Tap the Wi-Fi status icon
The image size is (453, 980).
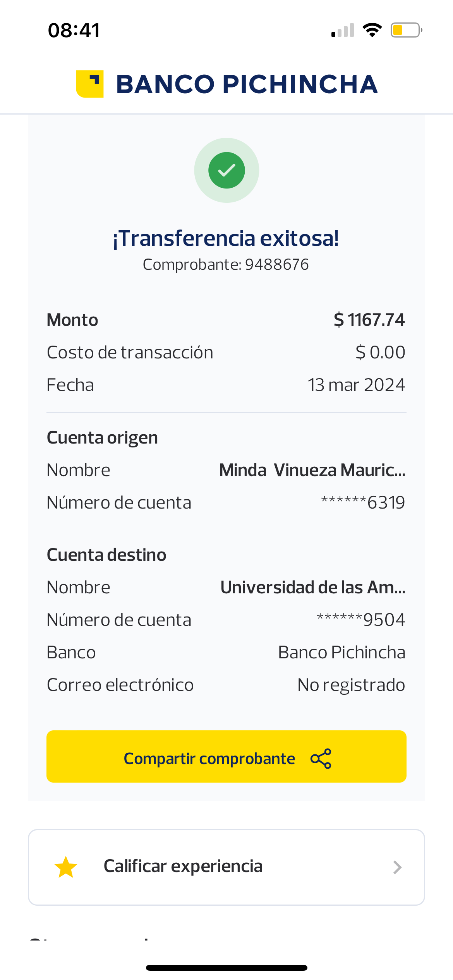point(372,30)
